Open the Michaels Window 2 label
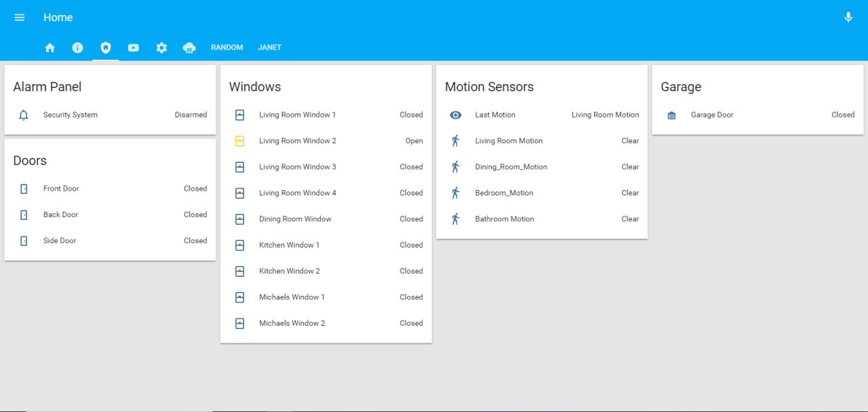 [292, 323]
